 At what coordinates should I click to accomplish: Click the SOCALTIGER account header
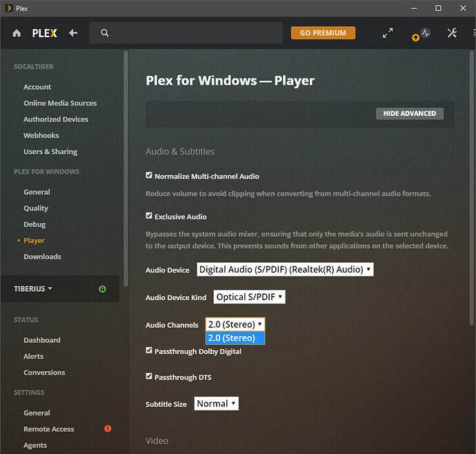(33, 66)
